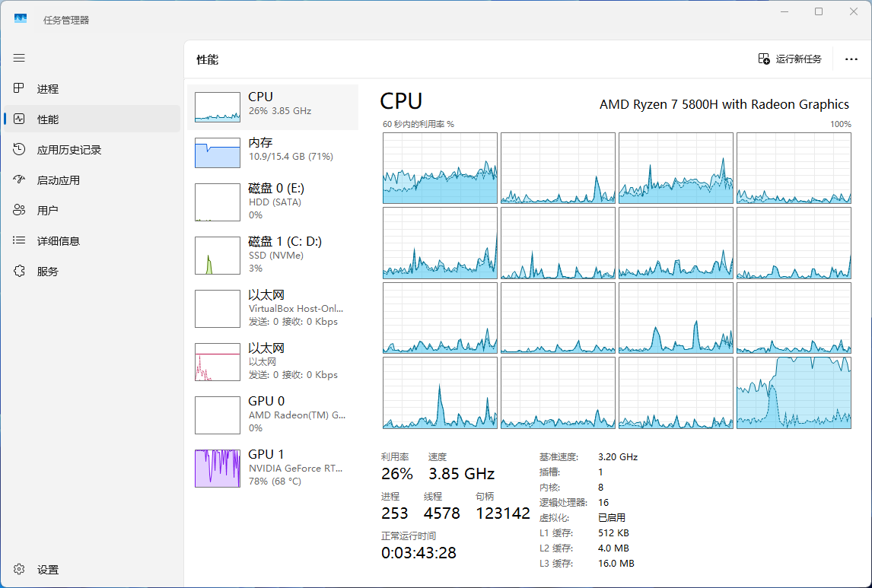Image resolution: width=872 pixels, height=588 pixels.
Task: Toggle the hamburger navigation menu
Action: tap(19, 58)
